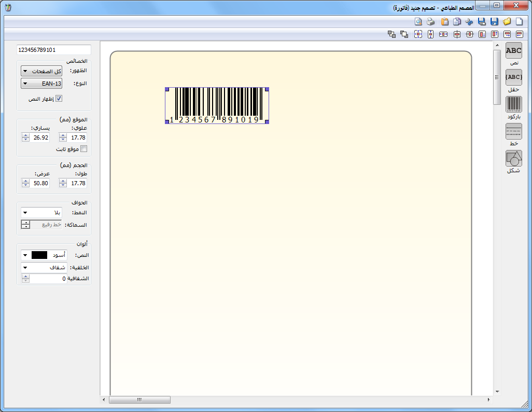
Task: Increase the الشفافية transparency value
Action: (25, 277)
